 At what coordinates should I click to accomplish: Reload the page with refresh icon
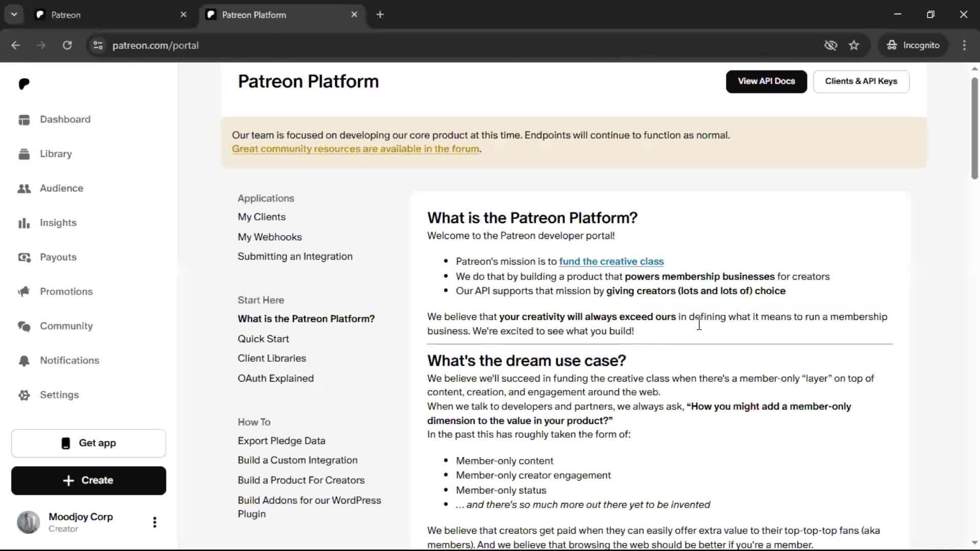click(x=67, y=45)
